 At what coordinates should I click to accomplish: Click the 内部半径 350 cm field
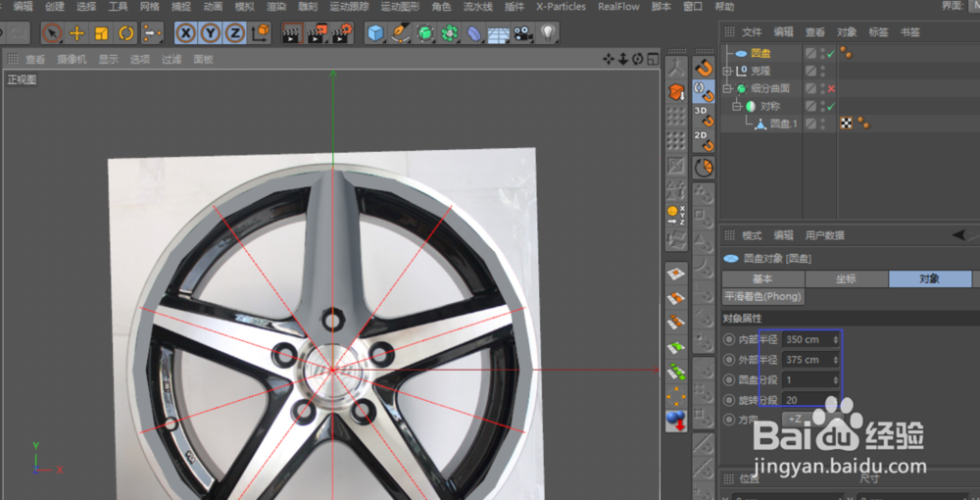(810, 339)
